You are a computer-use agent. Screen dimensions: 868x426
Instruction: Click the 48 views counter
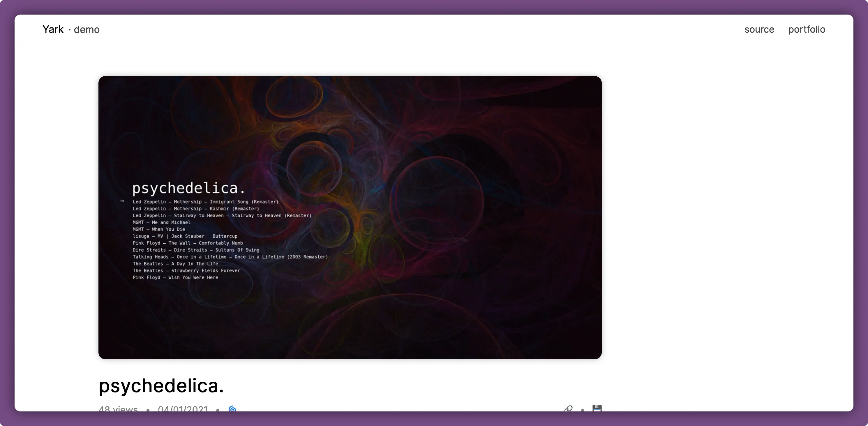[x=118, y=409]
